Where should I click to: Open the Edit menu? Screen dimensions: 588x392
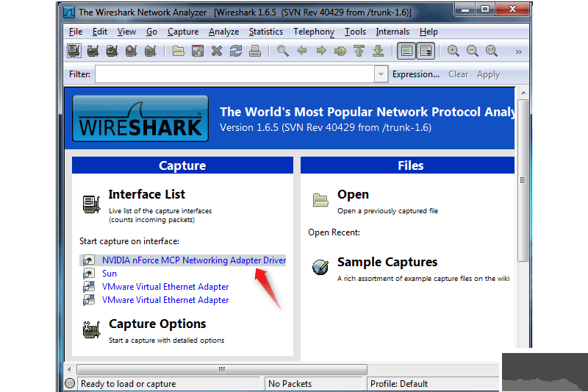(100, 32)
